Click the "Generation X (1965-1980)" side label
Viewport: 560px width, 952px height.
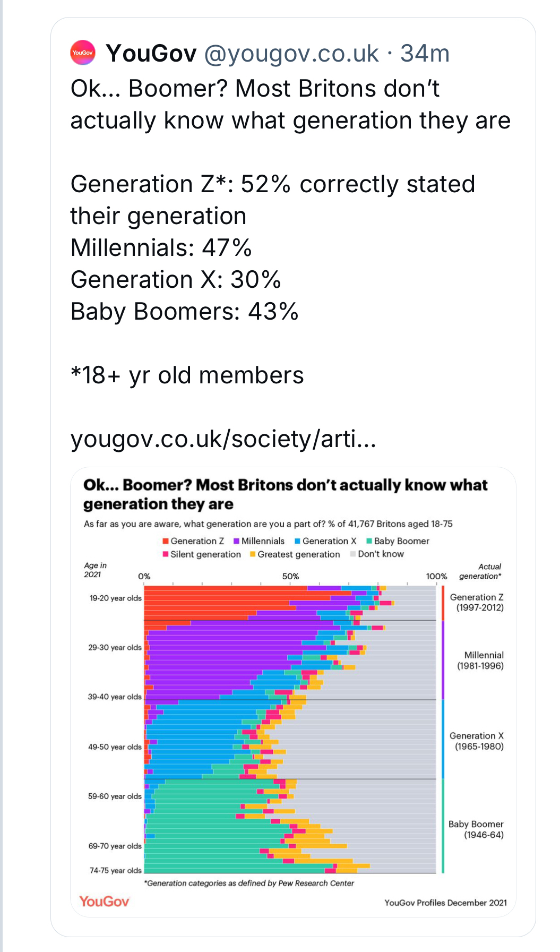coord(477,741)
